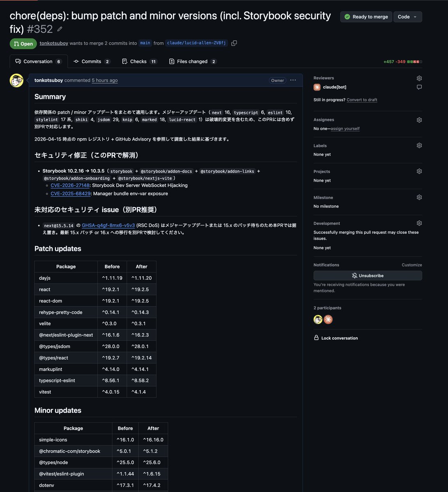Click the '+457 −349' diff stat text
448x492 pixels.
tap(394, 61)
